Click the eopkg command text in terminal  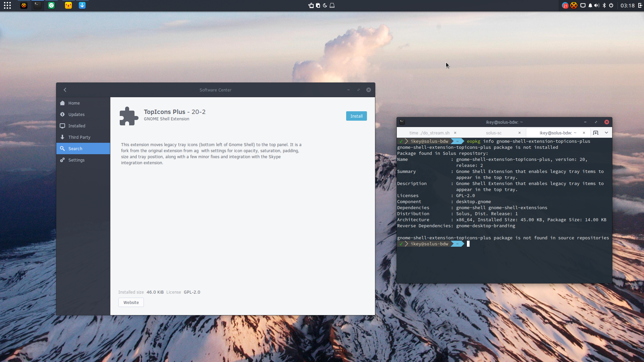(529, 141)
